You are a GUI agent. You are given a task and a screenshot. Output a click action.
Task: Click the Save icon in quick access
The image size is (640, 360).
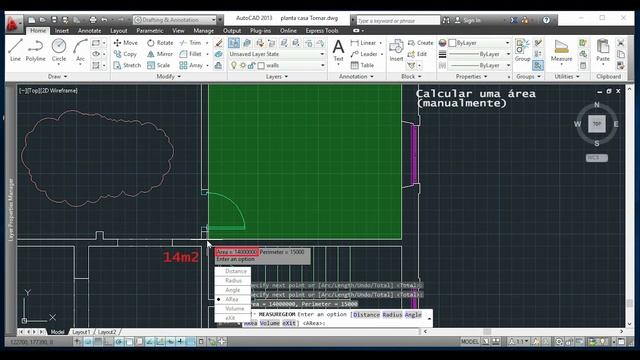[54, 20]
